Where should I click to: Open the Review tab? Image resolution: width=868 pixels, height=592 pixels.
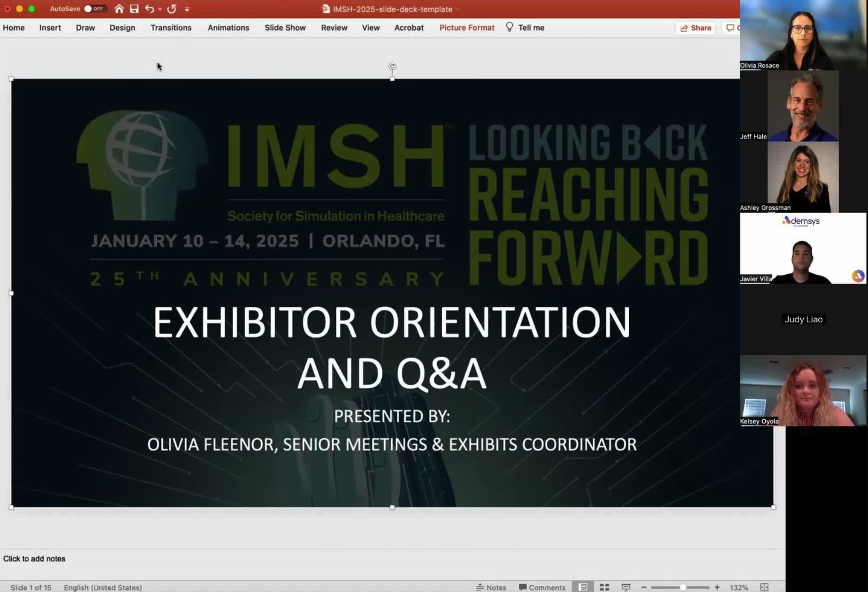pos(334,28)
